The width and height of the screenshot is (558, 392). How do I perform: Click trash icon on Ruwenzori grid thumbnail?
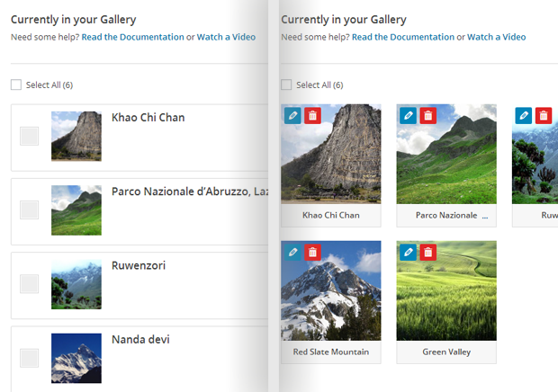pos(544,115)
